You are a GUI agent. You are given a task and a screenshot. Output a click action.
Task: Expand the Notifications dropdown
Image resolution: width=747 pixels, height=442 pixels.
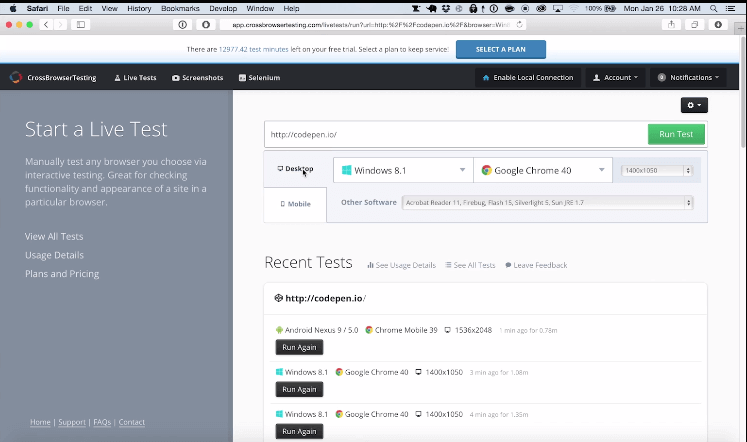click(688, 78)
